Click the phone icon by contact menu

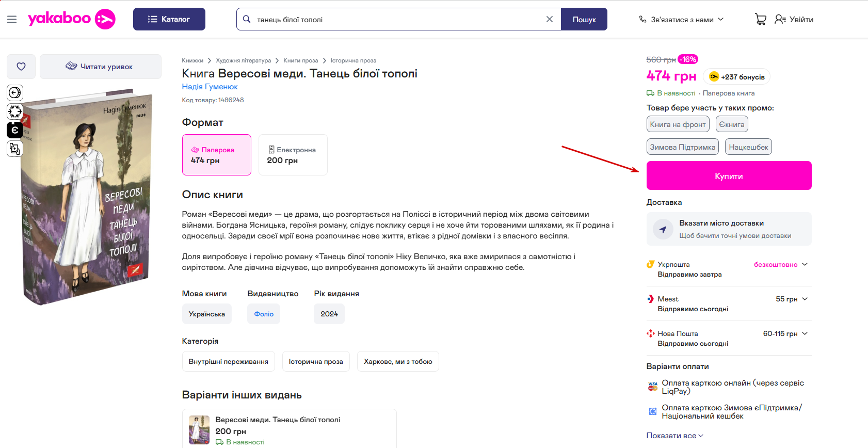(642, 19)
